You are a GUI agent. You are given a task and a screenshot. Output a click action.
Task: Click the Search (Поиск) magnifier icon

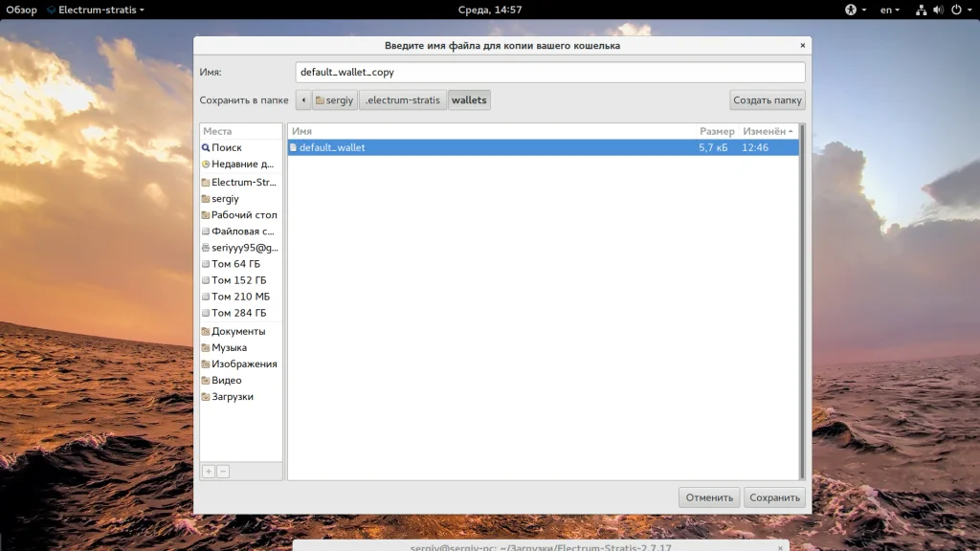tap(206, 147)
